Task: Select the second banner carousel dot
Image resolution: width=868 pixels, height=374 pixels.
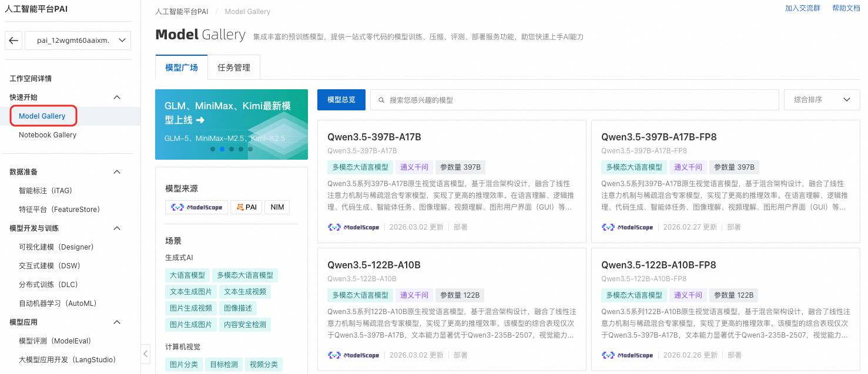Action: (x=222, y=149)
